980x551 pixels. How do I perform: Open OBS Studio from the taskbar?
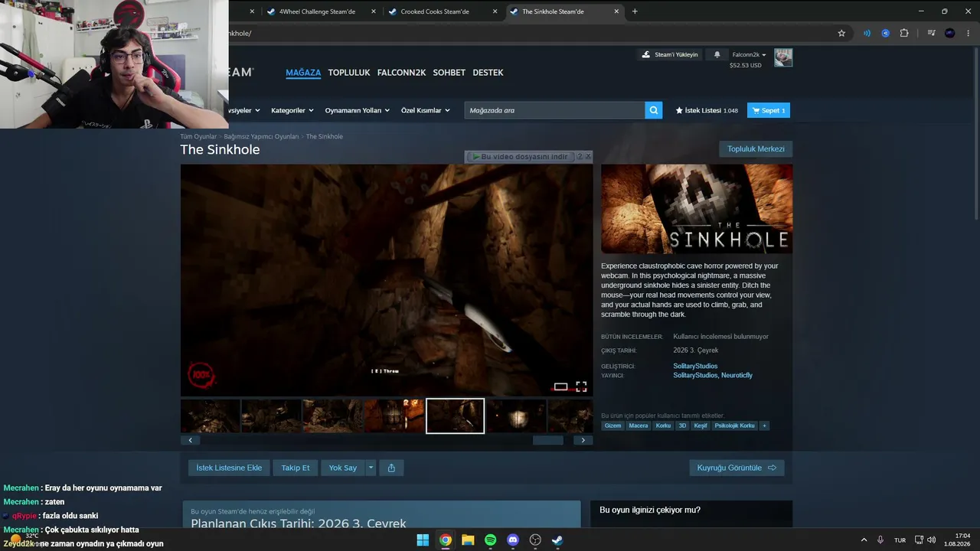(x=535, y=540)
